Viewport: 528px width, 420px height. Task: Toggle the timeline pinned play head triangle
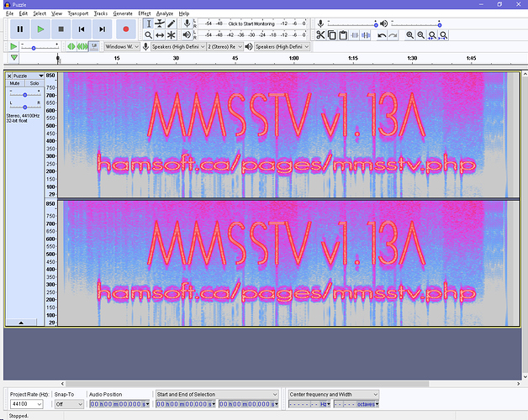(x=13, y=58)
